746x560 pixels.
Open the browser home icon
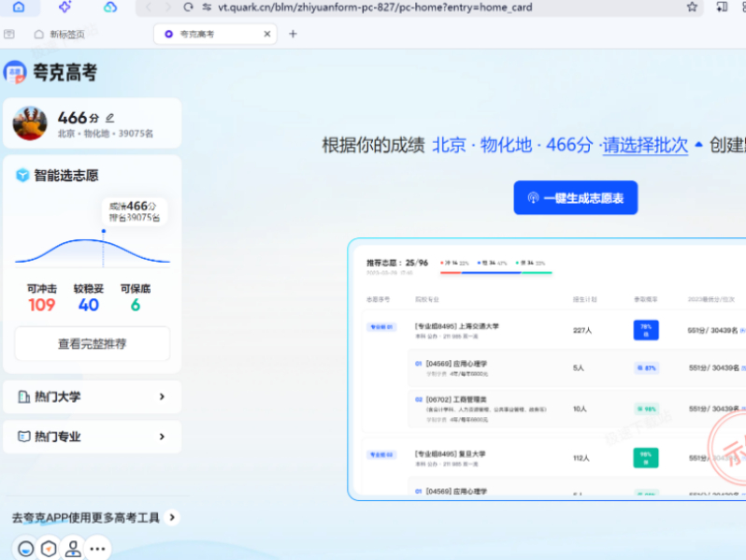(19, 7)
